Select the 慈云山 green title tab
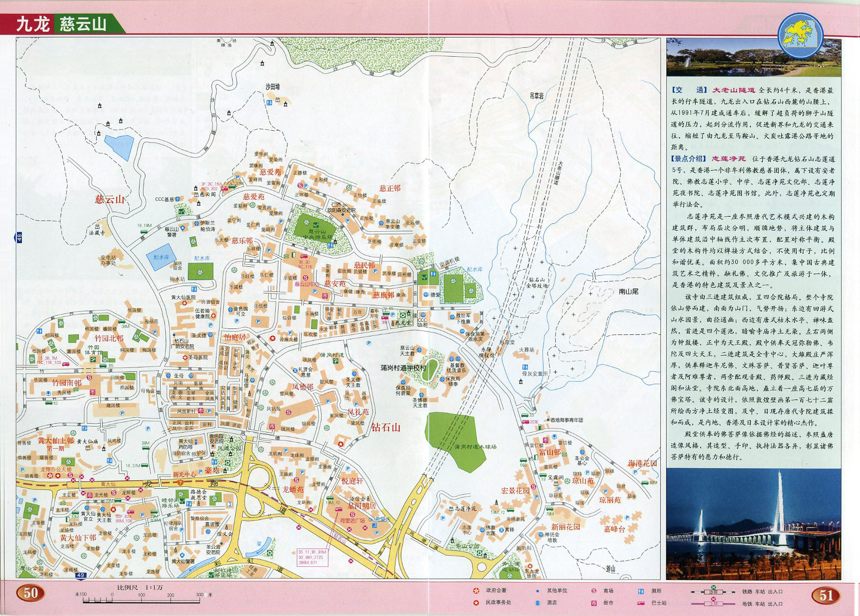This screenshot has height=616, width=860. point(84,24)
